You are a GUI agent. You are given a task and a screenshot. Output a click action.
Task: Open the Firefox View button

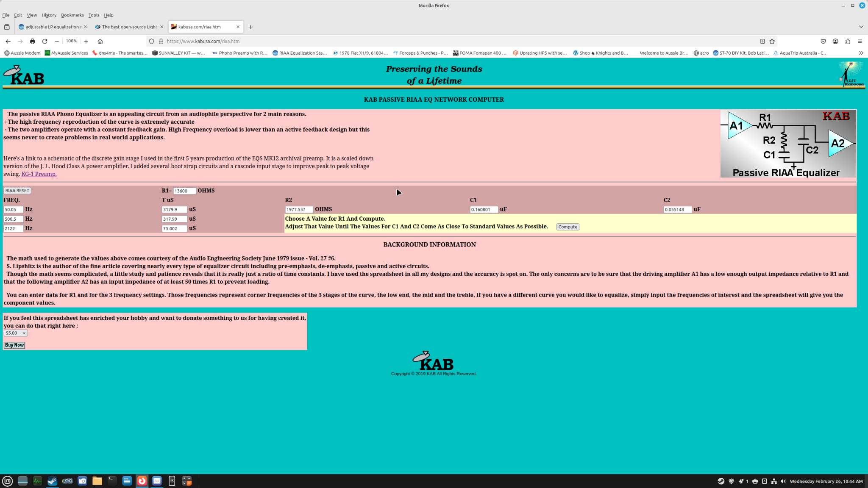click(x=7, y=27)
